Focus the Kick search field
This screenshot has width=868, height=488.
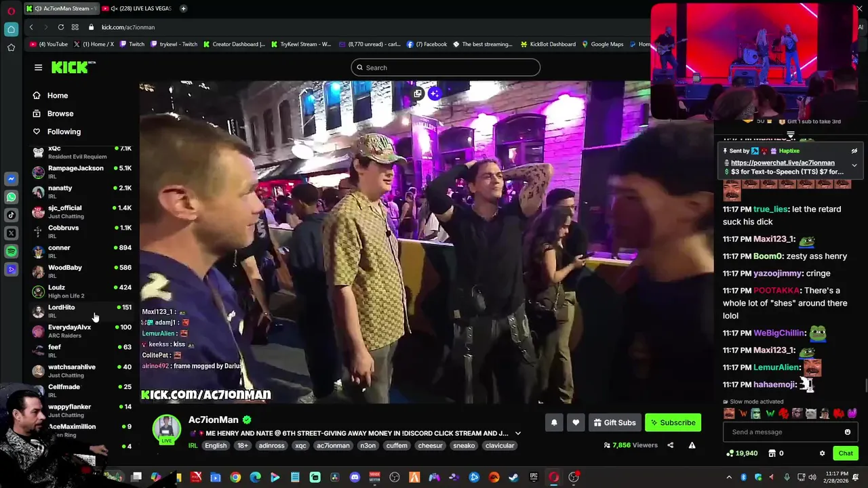[x=446, y=67]
